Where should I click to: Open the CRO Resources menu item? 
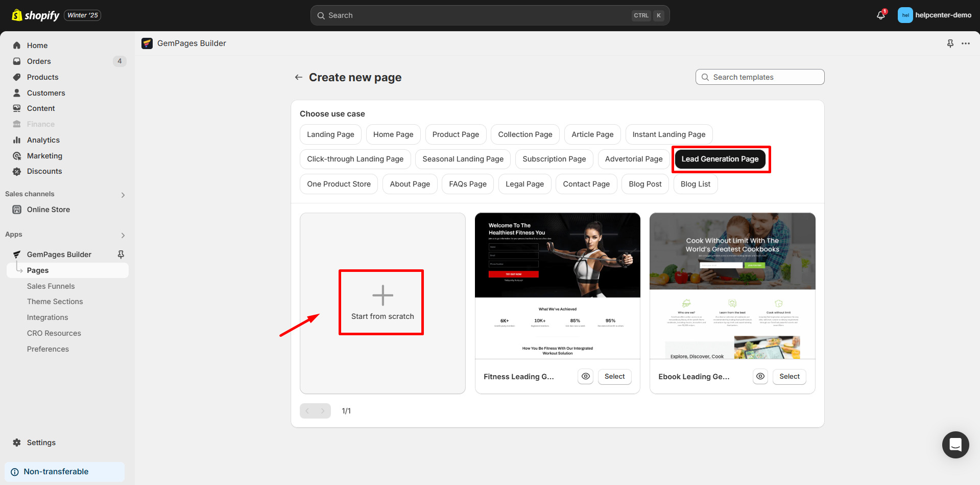pos(54,333)
